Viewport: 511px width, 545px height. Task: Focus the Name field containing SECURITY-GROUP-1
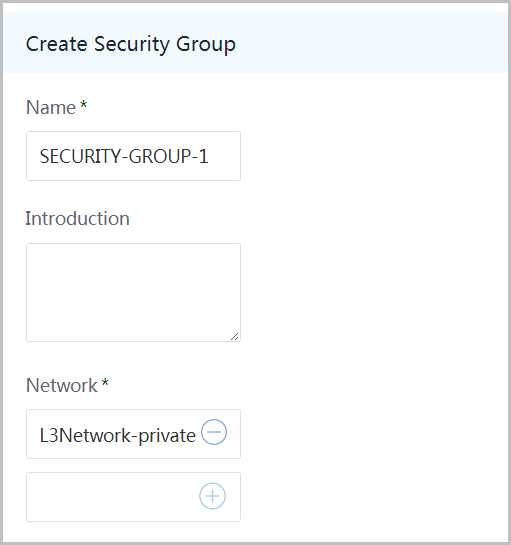tap(133, 156)
